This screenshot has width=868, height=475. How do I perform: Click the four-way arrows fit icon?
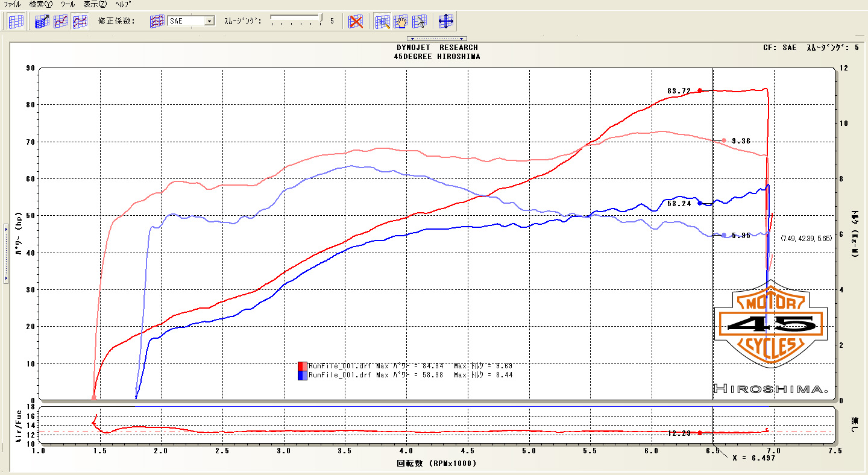[x=446, y=22]
